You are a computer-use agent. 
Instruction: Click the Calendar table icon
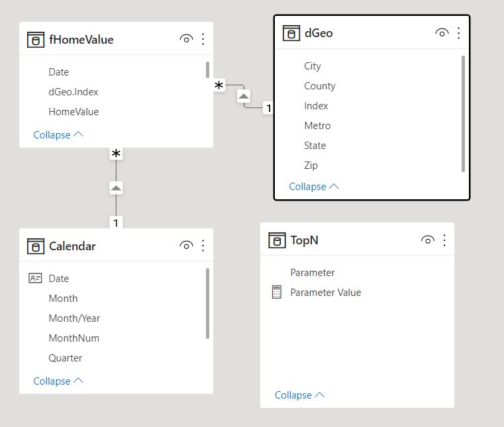pos(35,246)
